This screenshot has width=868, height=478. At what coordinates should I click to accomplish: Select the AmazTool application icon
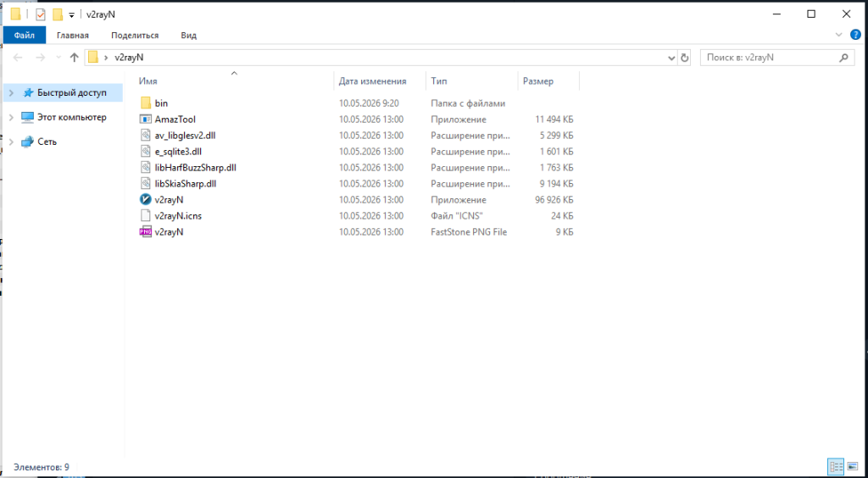tap(146, 119)
